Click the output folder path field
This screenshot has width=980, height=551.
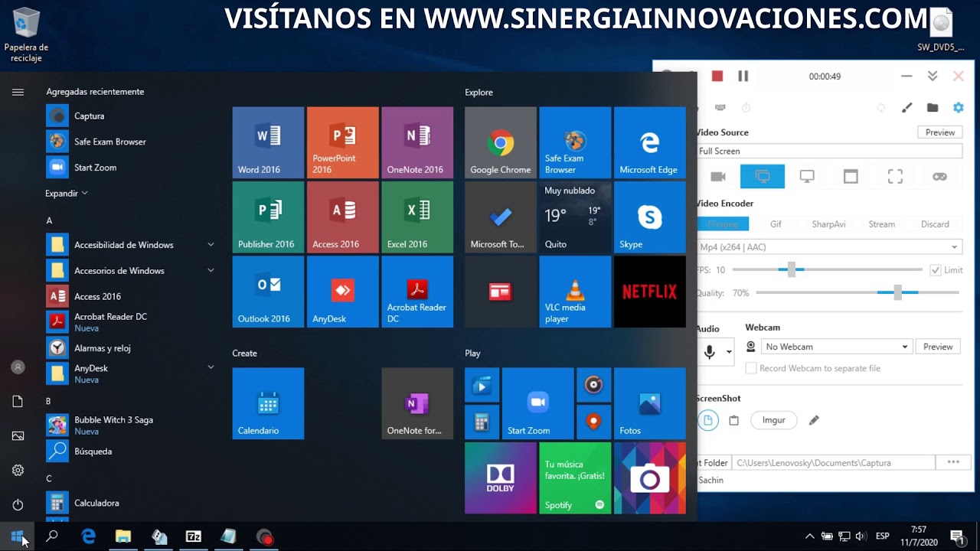[834, 462]
